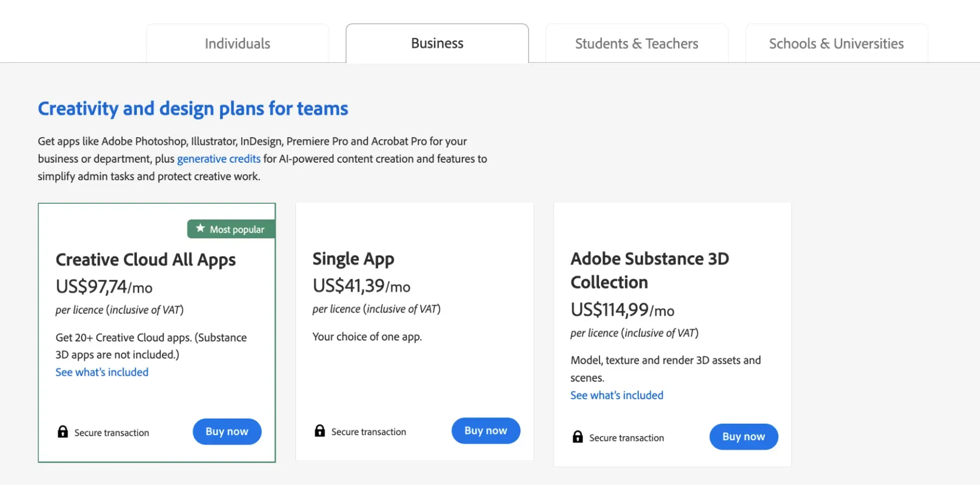
Task: Open See what's included under Creative Cloud All Apps
Action: point(102,372)
